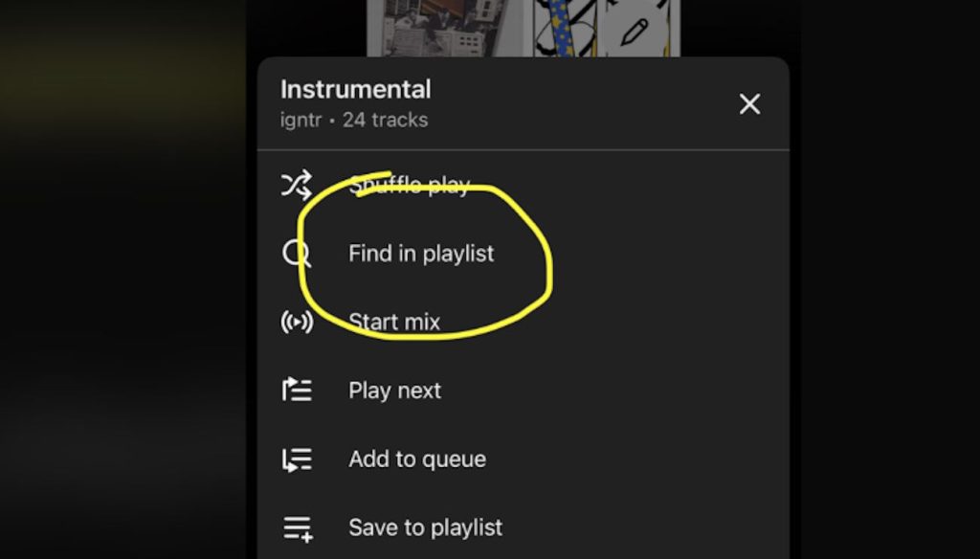The height and width of the screenshot is (559, 980).
Task: Click the Add to queue icon
Action: (x=297, y=459)
